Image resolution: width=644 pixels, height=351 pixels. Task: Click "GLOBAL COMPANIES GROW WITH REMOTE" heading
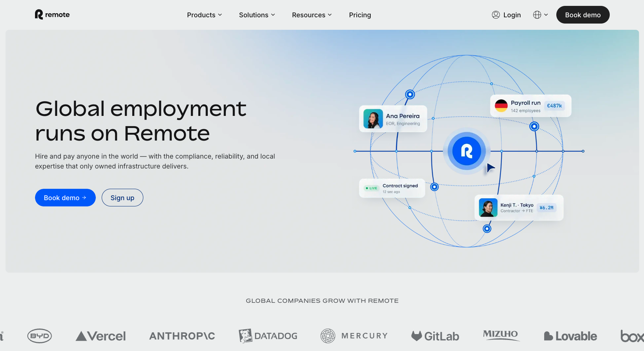(322, 301)
